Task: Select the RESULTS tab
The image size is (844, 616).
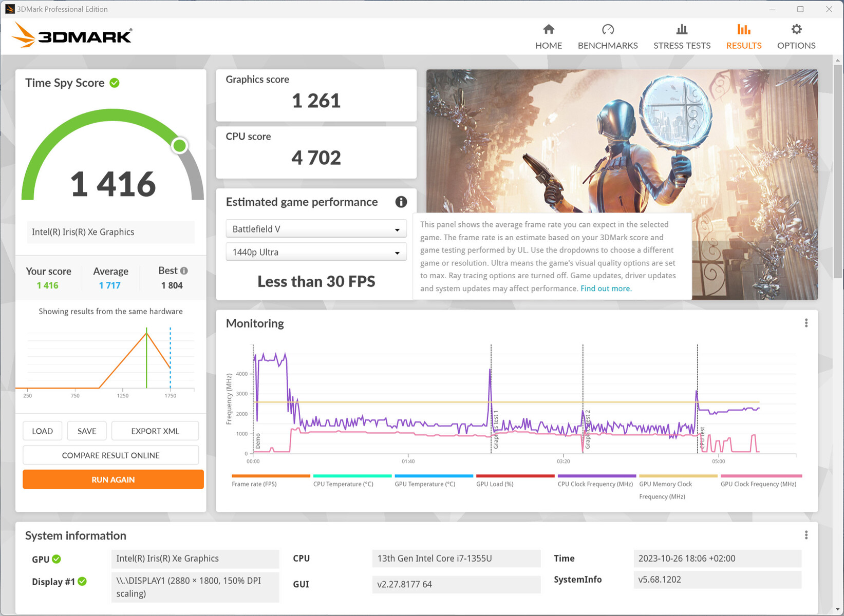Action: point(744,37)
